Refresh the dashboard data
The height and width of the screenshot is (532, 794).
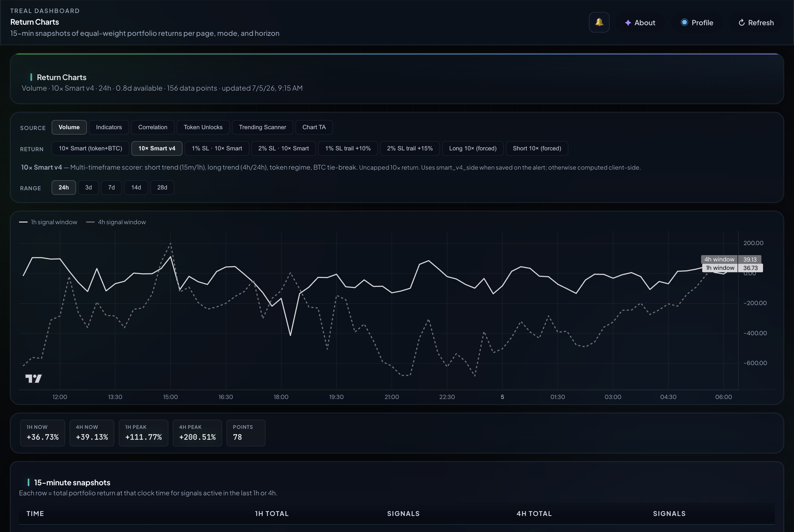click(756, 23)
